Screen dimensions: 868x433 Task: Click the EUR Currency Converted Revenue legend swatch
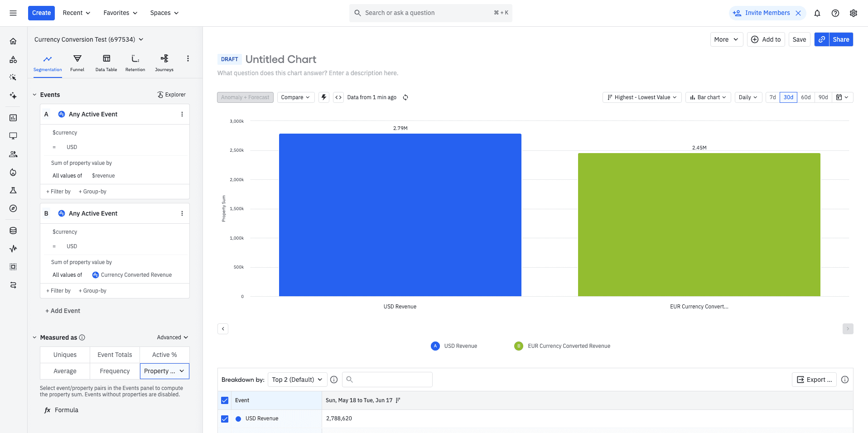point(518,346)
